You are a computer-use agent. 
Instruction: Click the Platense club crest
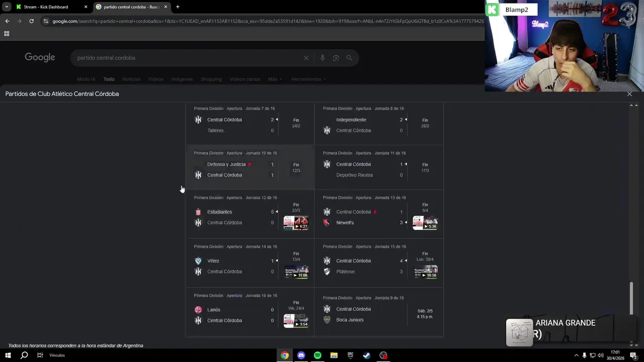click(x=327, y=271)
